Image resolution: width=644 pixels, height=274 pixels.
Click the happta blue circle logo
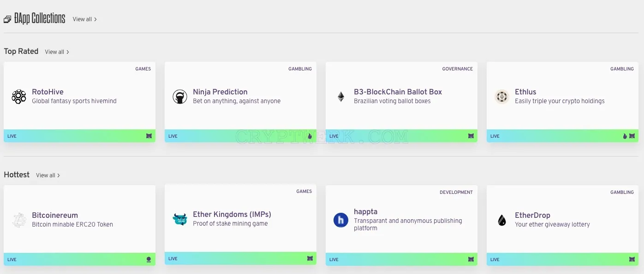pyautogui.click(x=341, y=220)
